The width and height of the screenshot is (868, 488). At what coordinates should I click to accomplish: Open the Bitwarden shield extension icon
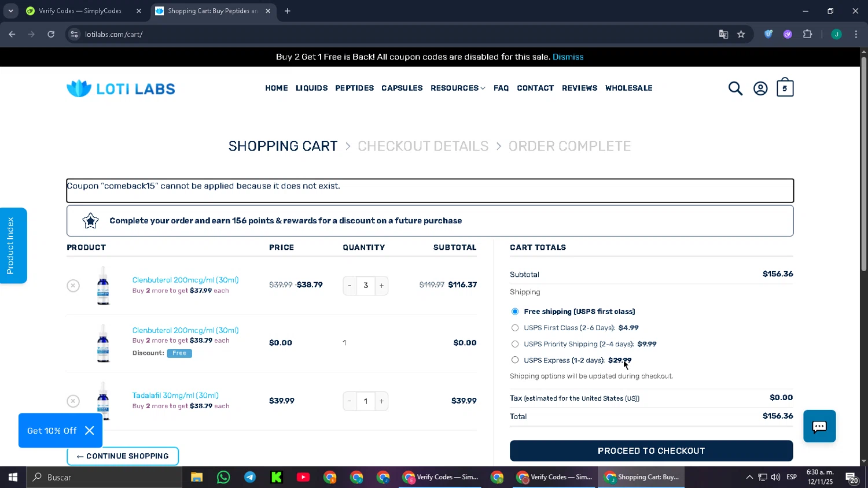(x=768, y=35)
